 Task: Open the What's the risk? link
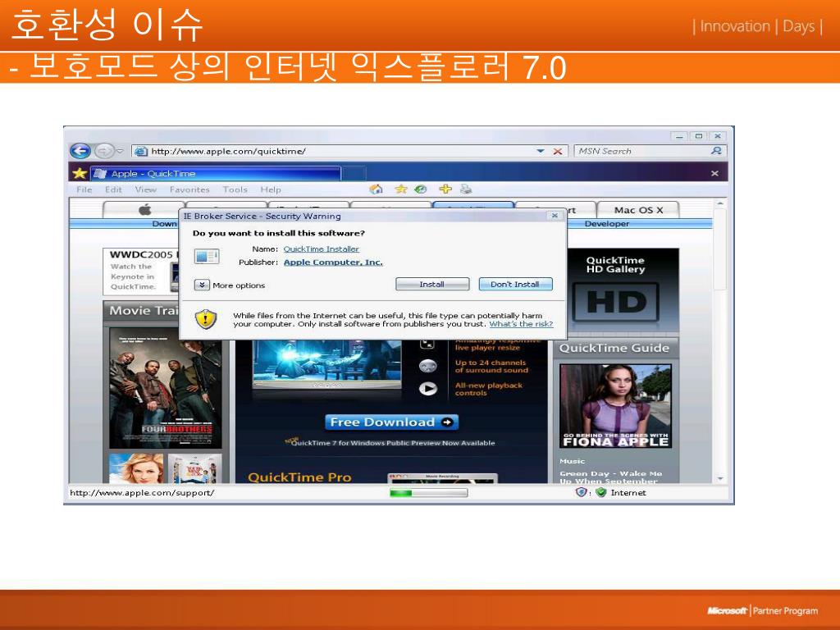521,324
